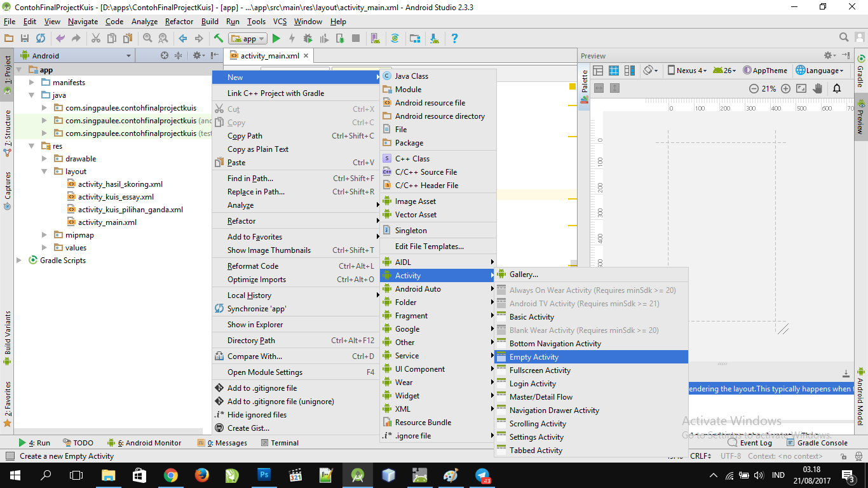The height and width of the screenshot is (488, 868).
Task: Open the AppTheme selector in Preview
Action: click(x=765, y=71)
